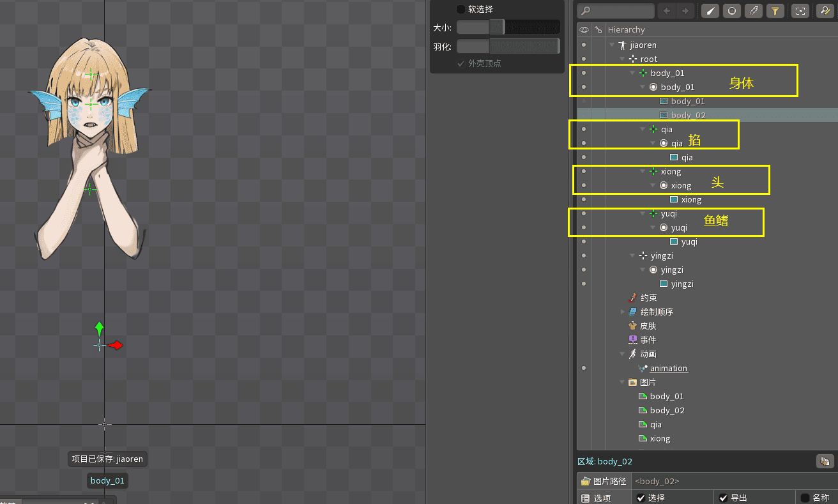Click the duplicate icon beside 区域: body_02
The image size is (838, 504).
825,461
